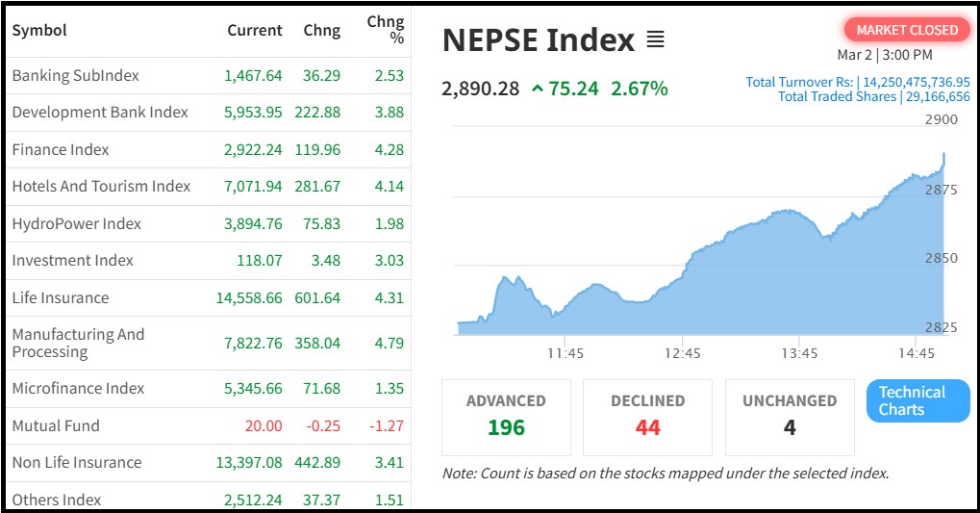Click the DECLINED 44 stocks box
This screenshot has height=513, width=980.
click(647, 416)
